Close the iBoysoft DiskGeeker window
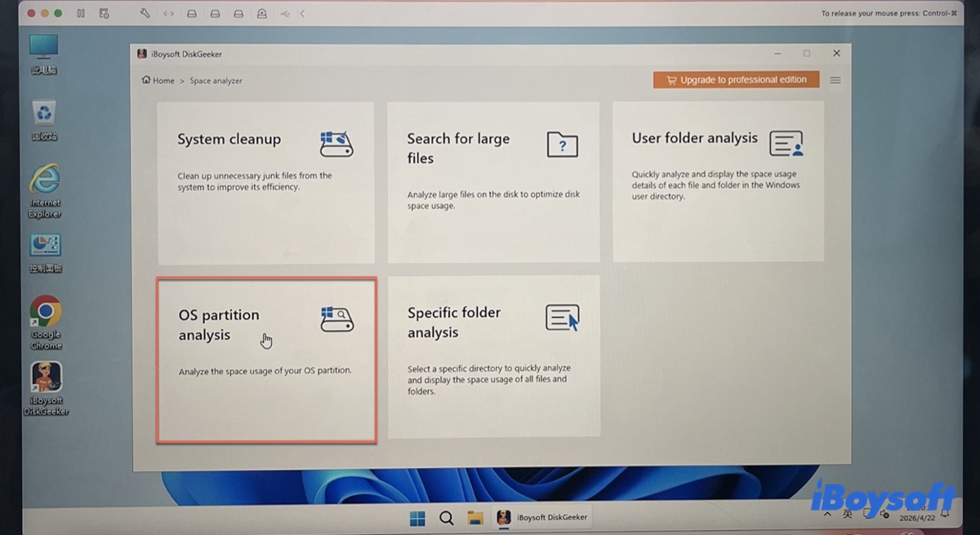This screenshot has height=535, width=980. click(836, 53)
